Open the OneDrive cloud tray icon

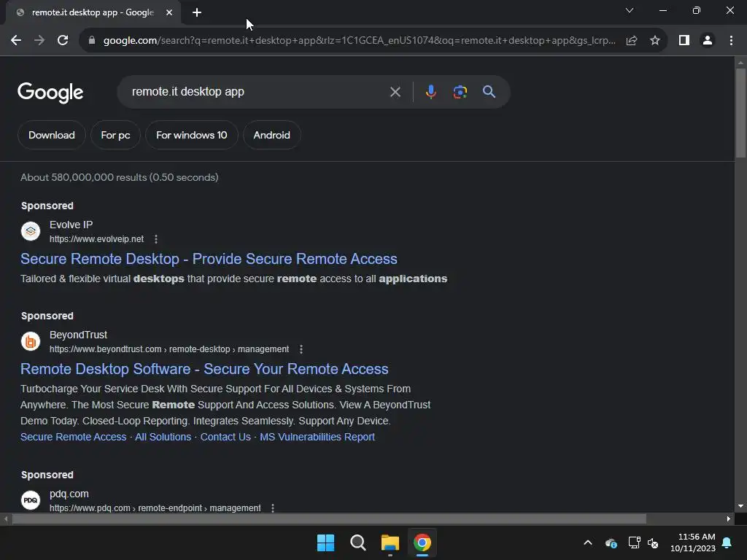pyautogui.click(x=611, y=542)
